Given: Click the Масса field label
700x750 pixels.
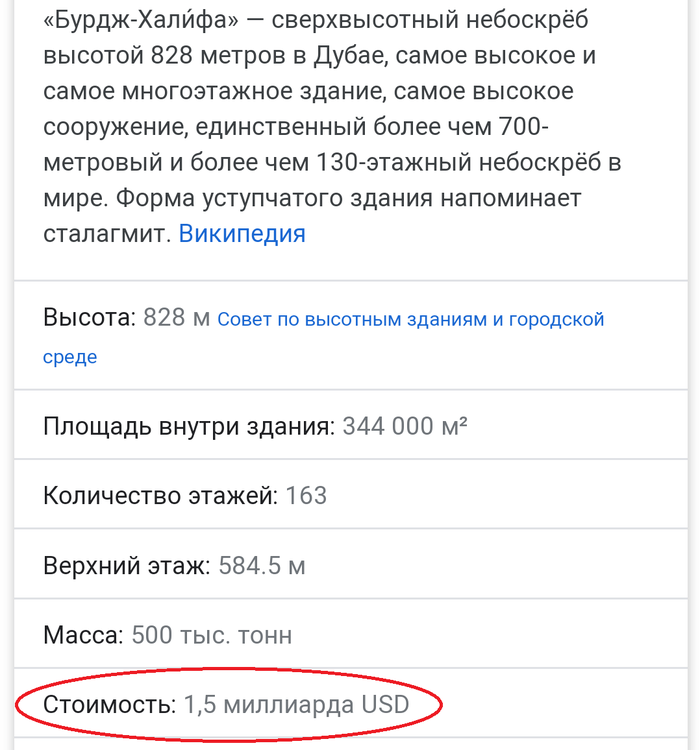Looking at the screenshot, I should (x=83, y=635).
